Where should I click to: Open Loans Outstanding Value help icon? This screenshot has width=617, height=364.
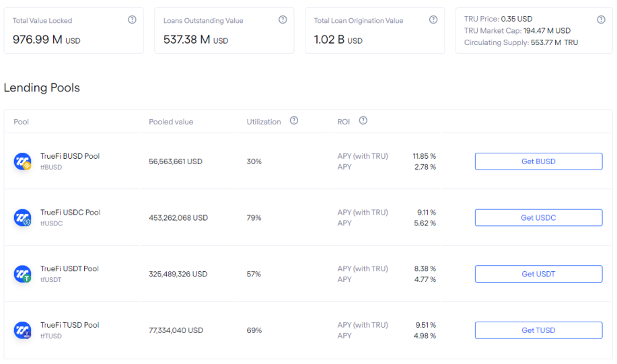[283, 20]
